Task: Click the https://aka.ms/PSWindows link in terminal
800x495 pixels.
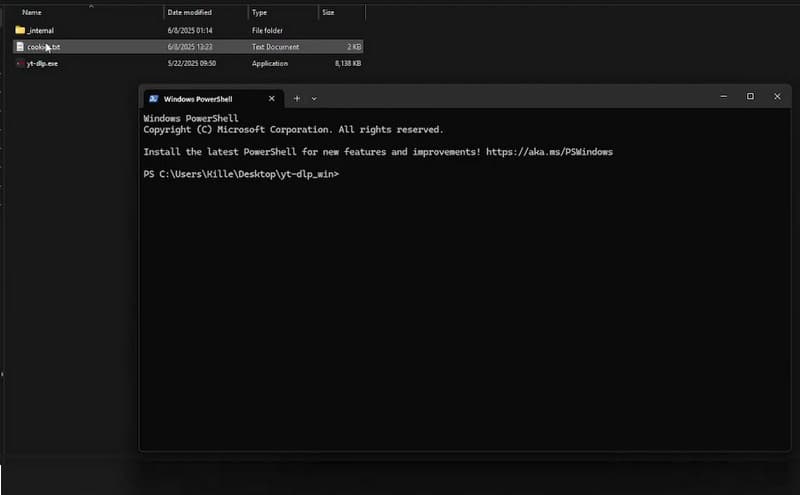Action: (549, 152)
